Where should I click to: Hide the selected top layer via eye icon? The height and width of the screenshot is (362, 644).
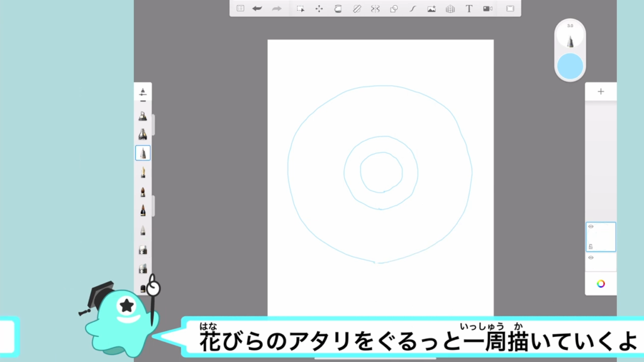coord(591,226)
